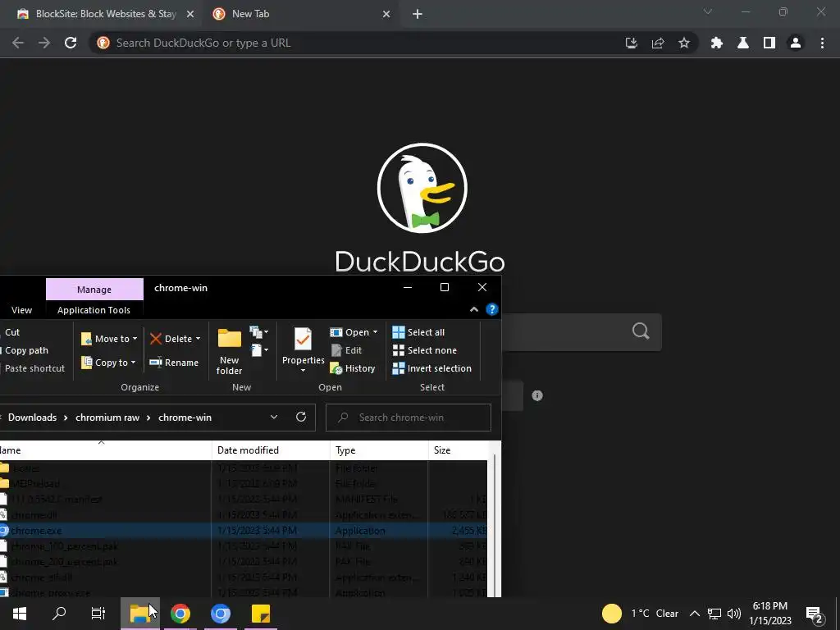The image size is (840, 630).
Task: Open Properties of the selected file
Action: 304,351
